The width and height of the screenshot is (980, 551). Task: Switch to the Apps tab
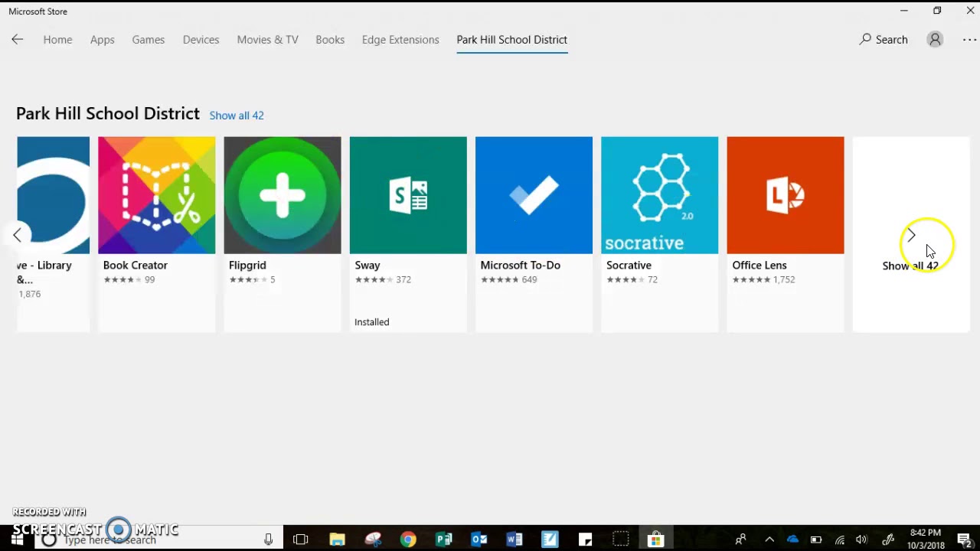(x=102, y=40)
